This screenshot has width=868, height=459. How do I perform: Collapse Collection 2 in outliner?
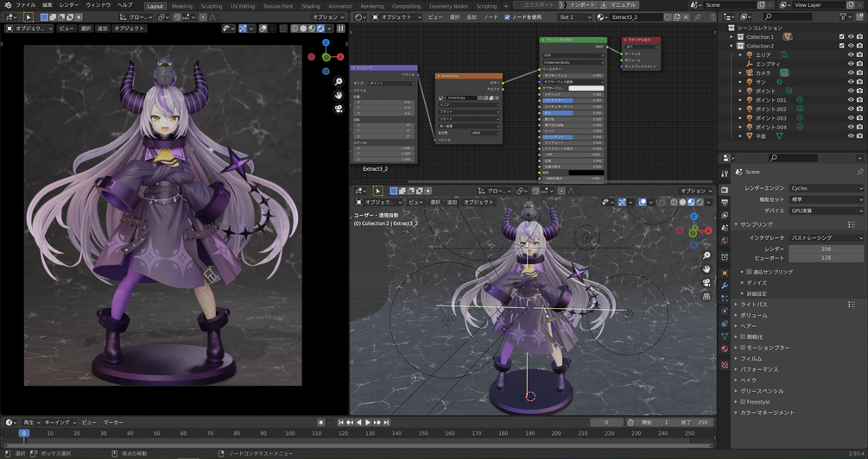point(732,46)
